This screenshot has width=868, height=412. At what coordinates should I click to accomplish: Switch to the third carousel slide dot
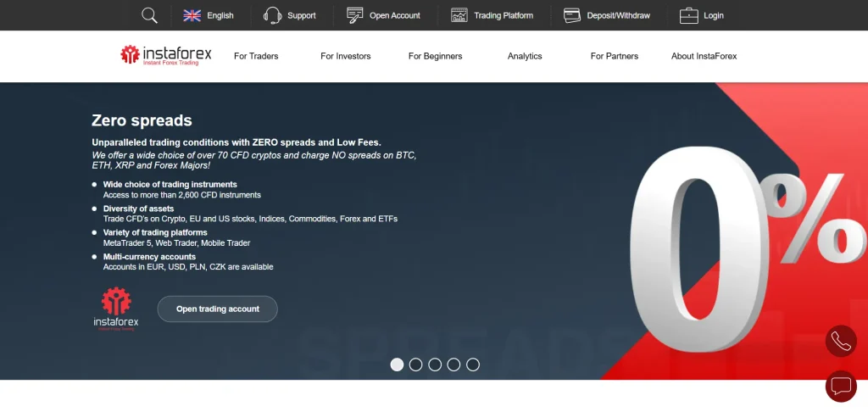pos(435,365)
